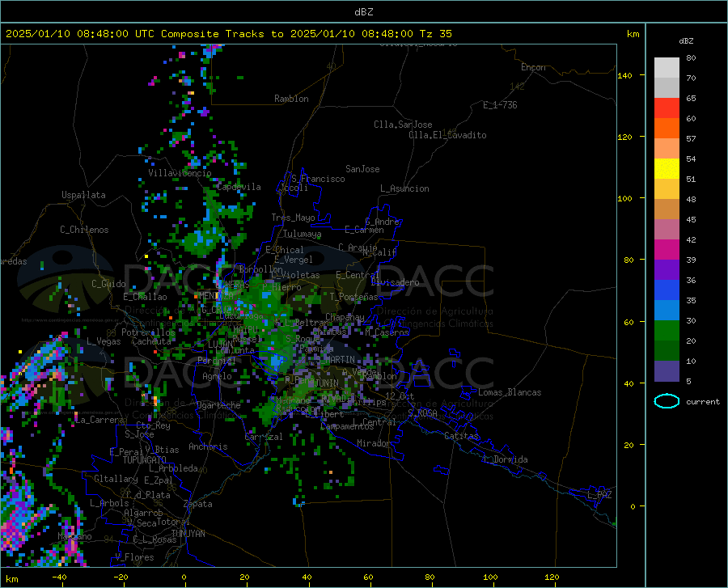The image size is (728, 588).
Task: Click the 'L_Vegas' label
Action: 104,341
